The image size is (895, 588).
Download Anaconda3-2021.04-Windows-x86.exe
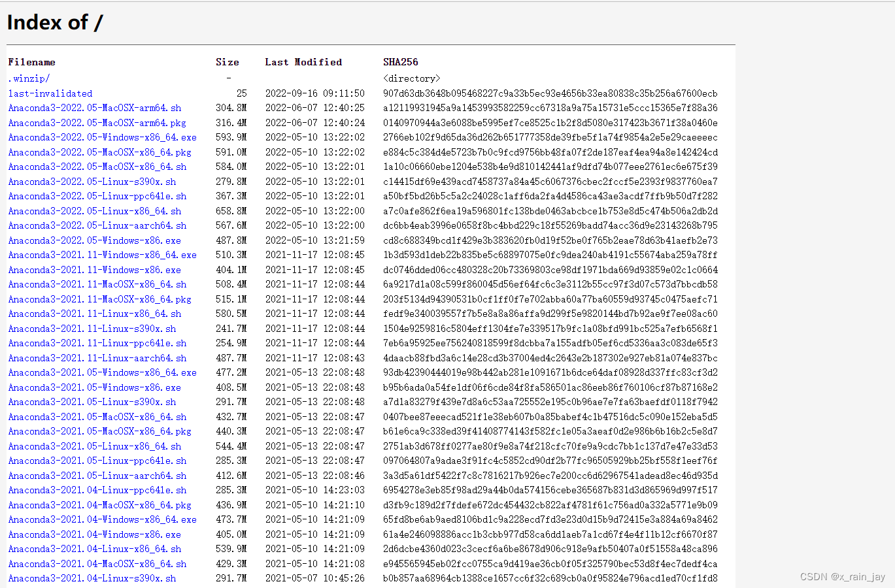[95, 534]
